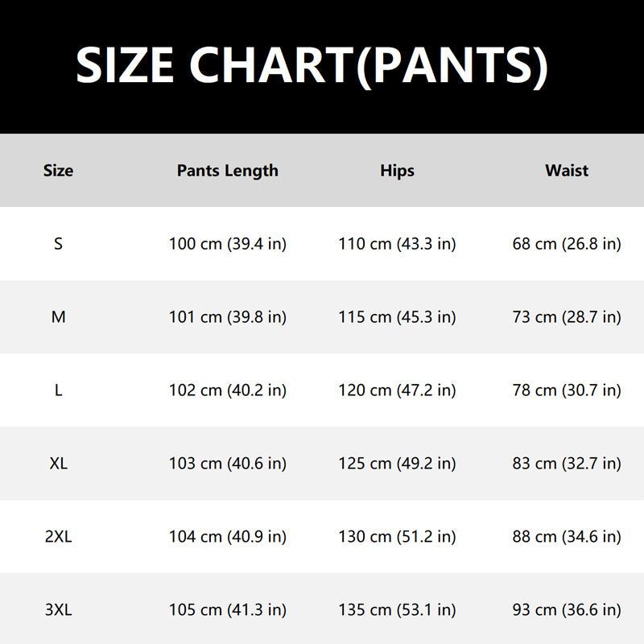Click the Size column header
Viewport: 644px width, 644px height.
[58, 171]
